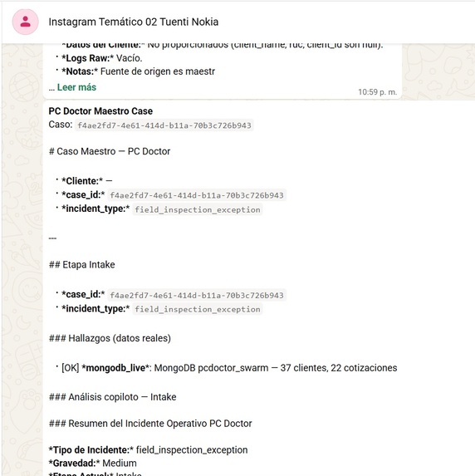
Task: Click the Caso code value f4ae2fd7
Action: coord(164,125)
